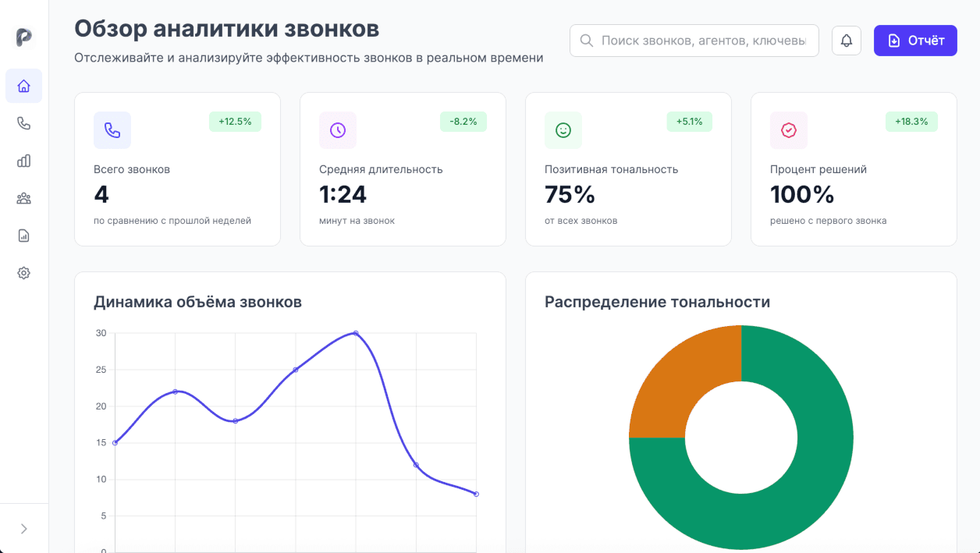Click the P logo above the sidebar
The image size is (980, 553).
coord(23,38)
